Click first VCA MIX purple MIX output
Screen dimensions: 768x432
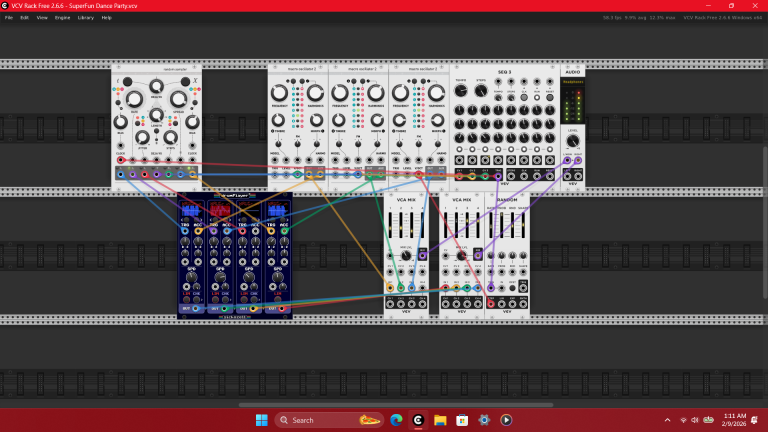(x=422, y=255)
